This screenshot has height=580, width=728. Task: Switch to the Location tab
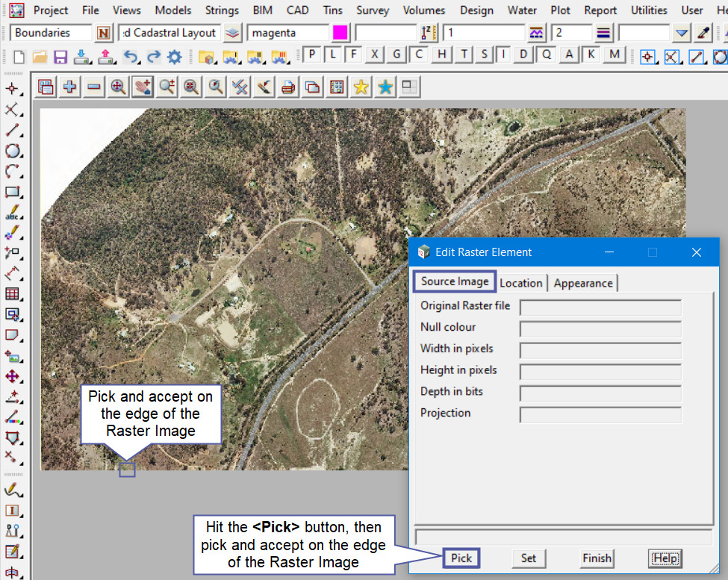click(x=521, y=283)
